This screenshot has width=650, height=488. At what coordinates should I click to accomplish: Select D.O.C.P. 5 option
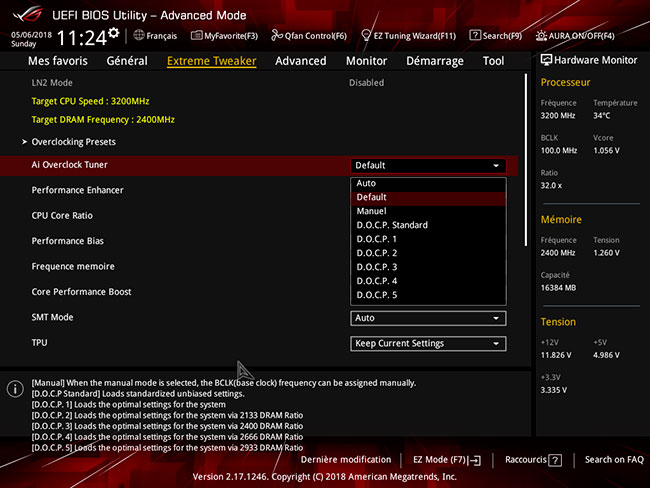point(428,295)
